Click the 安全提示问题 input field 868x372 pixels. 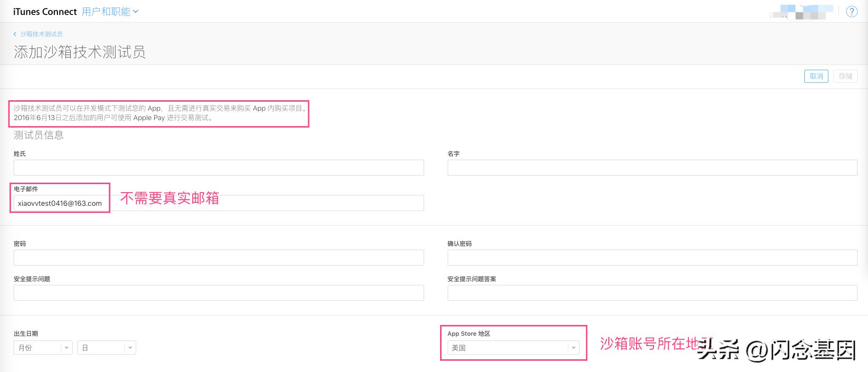(219, 293)
